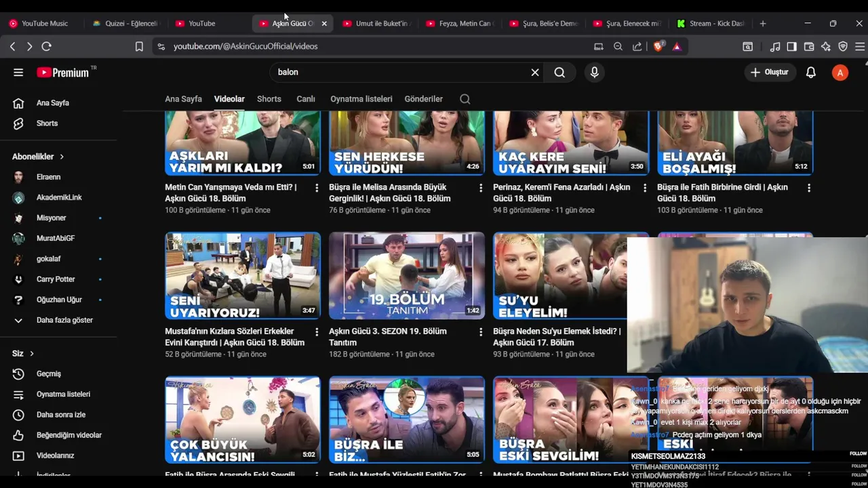Open the SEN HERKESE YÜRÜDÜN thumbnail
868x488 pixels.
407,144
